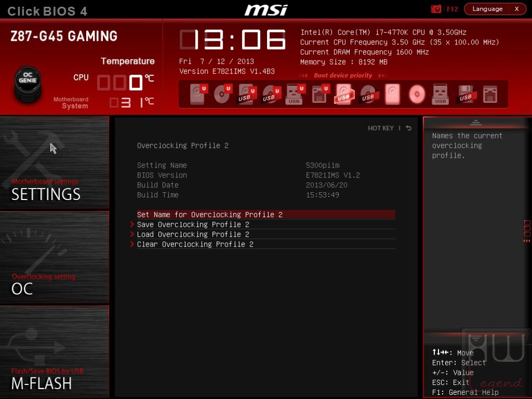532x399 pixels.
Task: Click the left arrows beside Boot device priority
Action: (x=303, y=75)
